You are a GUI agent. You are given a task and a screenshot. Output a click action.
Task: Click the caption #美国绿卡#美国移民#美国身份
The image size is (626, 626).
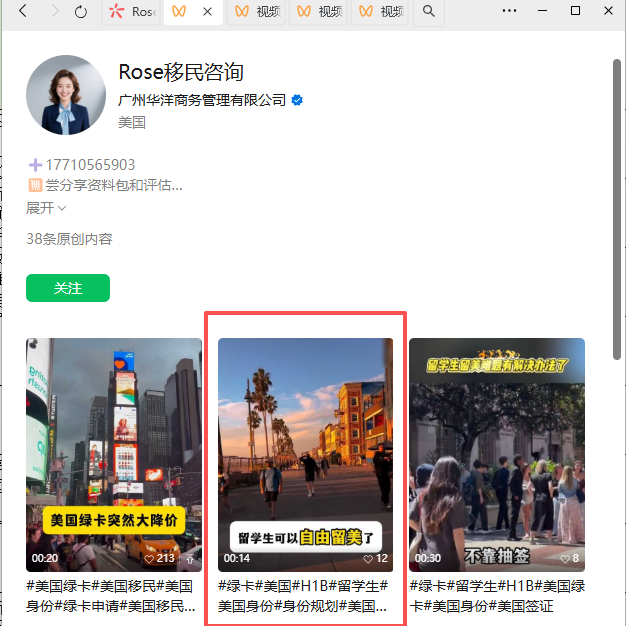111,596
